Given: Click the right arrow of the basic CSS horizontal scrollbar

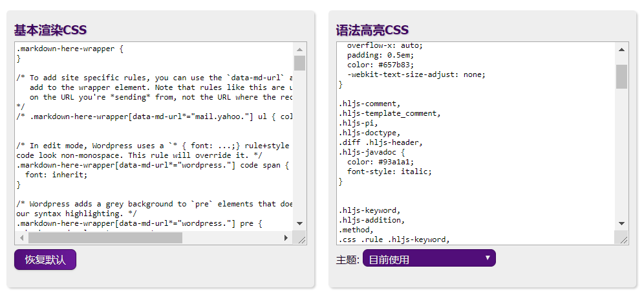Looking at the screenshot, I should pos(286,238).
